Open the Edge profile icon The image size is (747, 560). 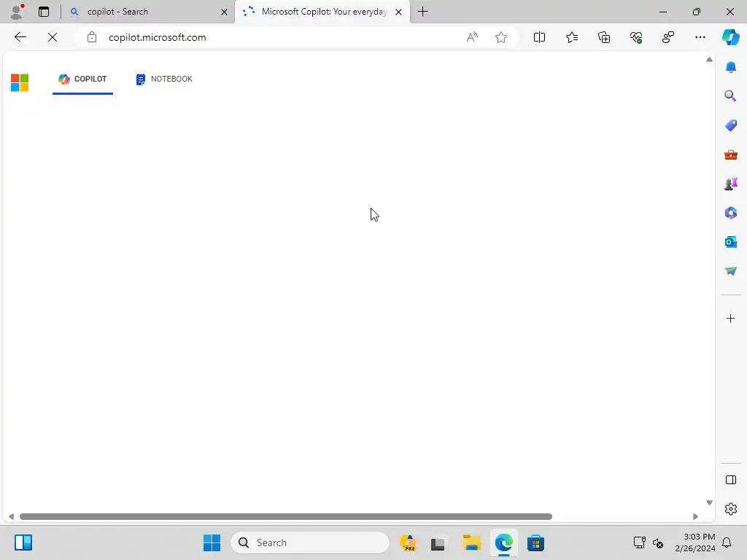coord(18,12)
